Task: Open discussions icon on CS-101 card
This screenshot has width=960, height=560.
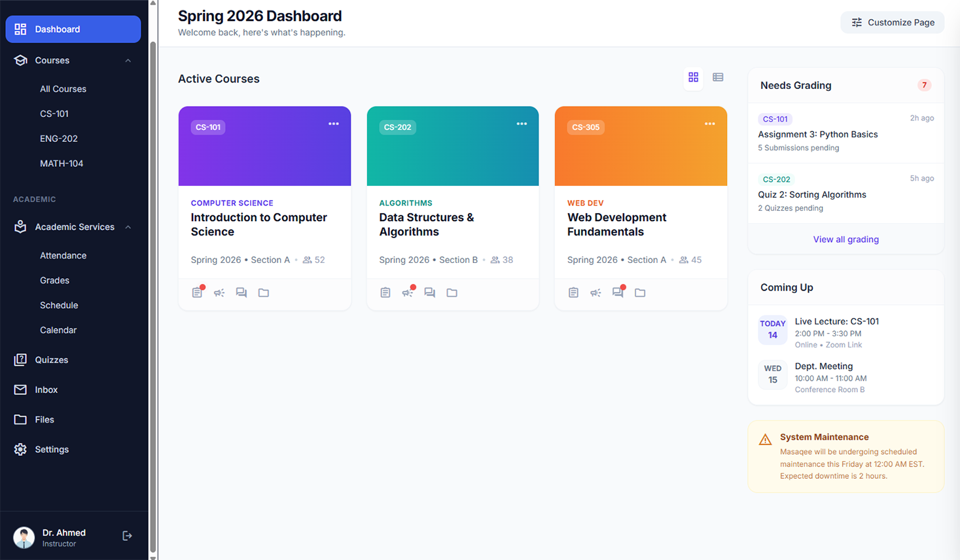Action: coord(241,292)
